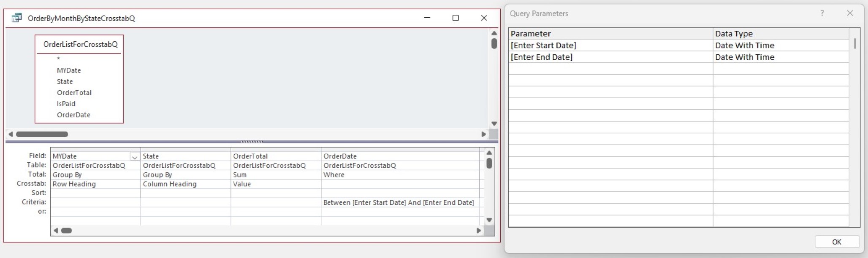
Task: Click the asterisk all-fields entry in table
Action: pyautogui.click(x=59, y=59)
